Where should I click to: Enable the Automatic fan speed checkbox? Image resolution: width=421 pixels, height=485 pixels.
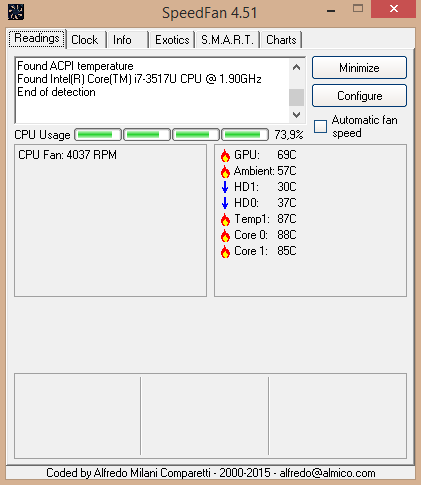pyautogui.click(x=320, y=127)
